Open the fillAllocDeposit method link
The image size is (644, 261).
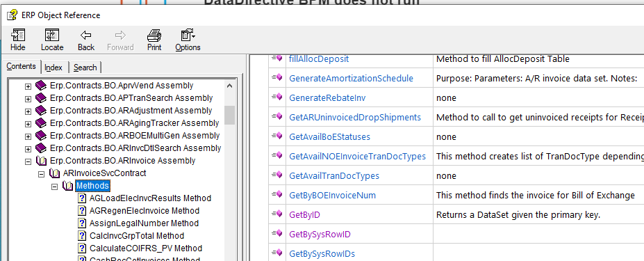coord(319,59)
